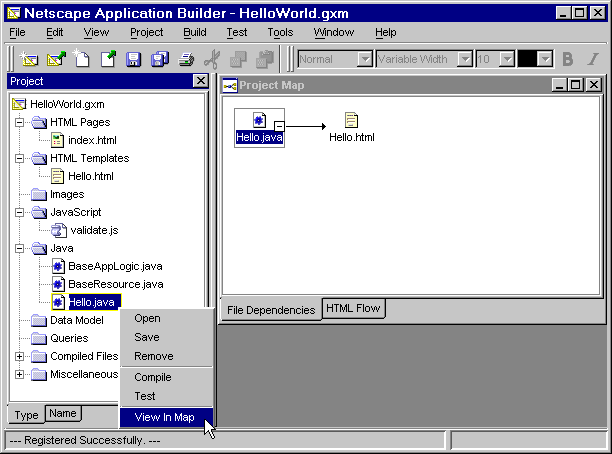
Task: Choose Test from the context menu
Action: 166,396
